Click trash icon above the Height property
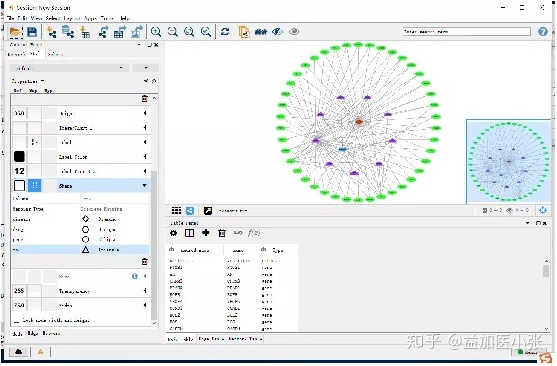 coord(145,98)
